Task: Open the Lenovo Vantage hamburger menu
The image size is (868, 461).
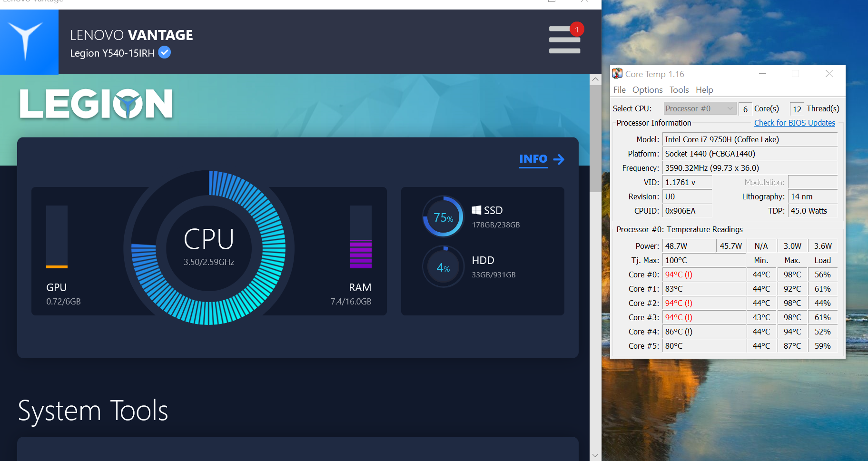Action: click(564, 40)
